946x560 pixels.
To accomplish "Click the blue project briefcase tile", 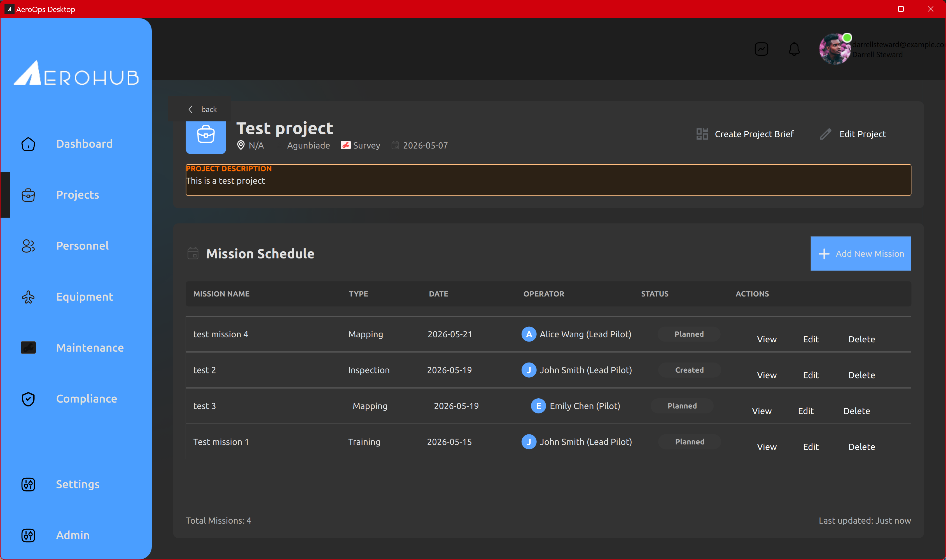I will [206, 137].
